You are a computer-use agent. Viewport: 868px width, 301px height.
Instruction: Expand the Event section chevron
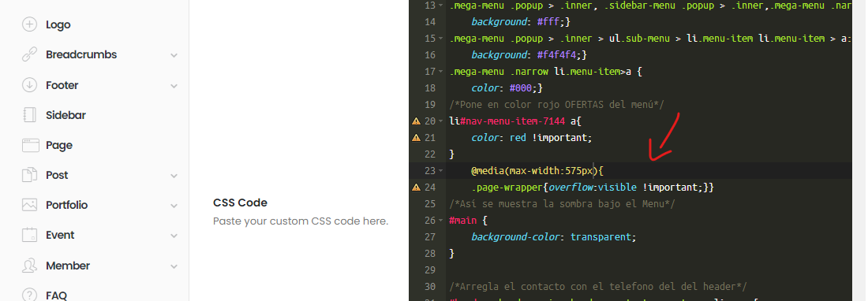click(x=174, y=236)
